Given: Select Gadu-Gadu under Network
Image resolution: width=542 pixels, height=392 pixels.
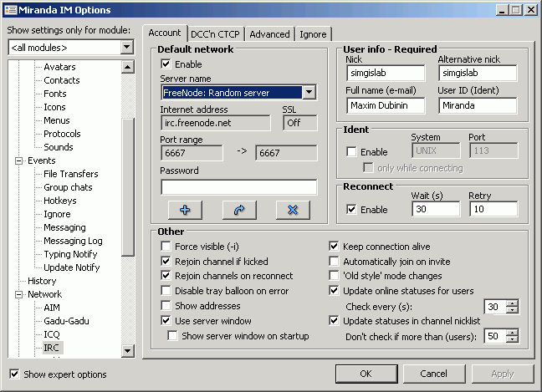Looking at the screenshot, I should [x=66, y=321].
